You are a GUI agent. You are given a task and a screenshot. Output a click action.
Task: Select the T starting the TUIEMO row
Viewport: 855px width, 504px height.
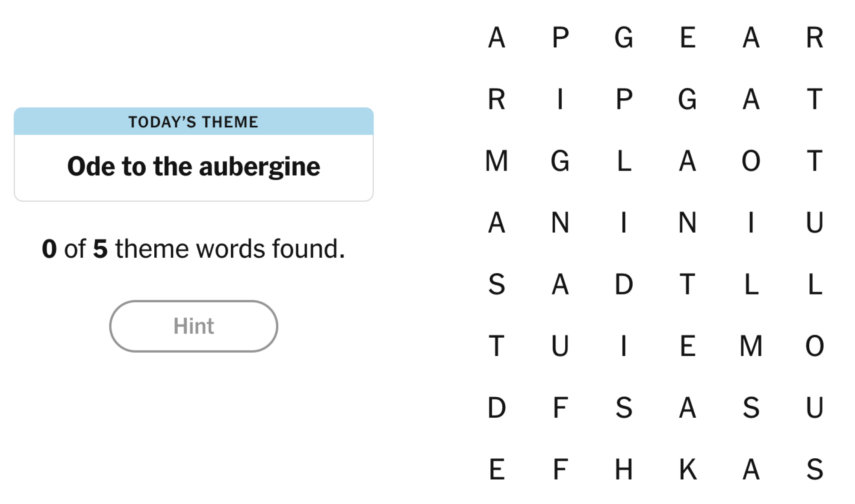click(x=497, y=346)
